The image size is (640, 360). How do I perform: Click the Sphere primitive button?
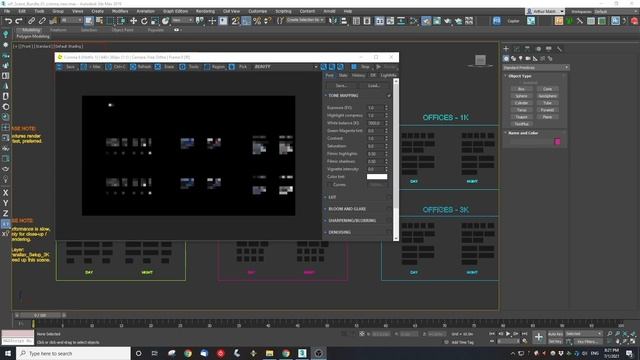click(521, 96)
